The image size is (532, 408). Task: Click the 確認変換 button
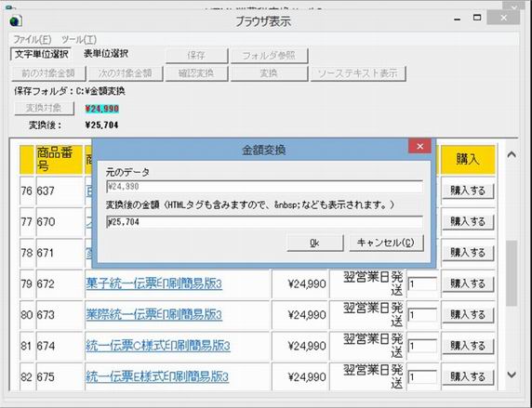pyautogui.click(x=196, y=73)
